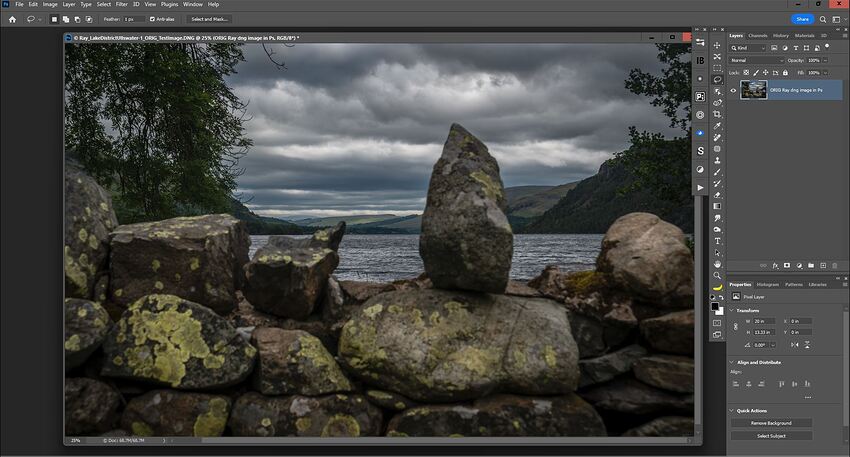The image size is (850, 457).
Task: Create a new layer group folder icon
Action: (x=811, y=266)
